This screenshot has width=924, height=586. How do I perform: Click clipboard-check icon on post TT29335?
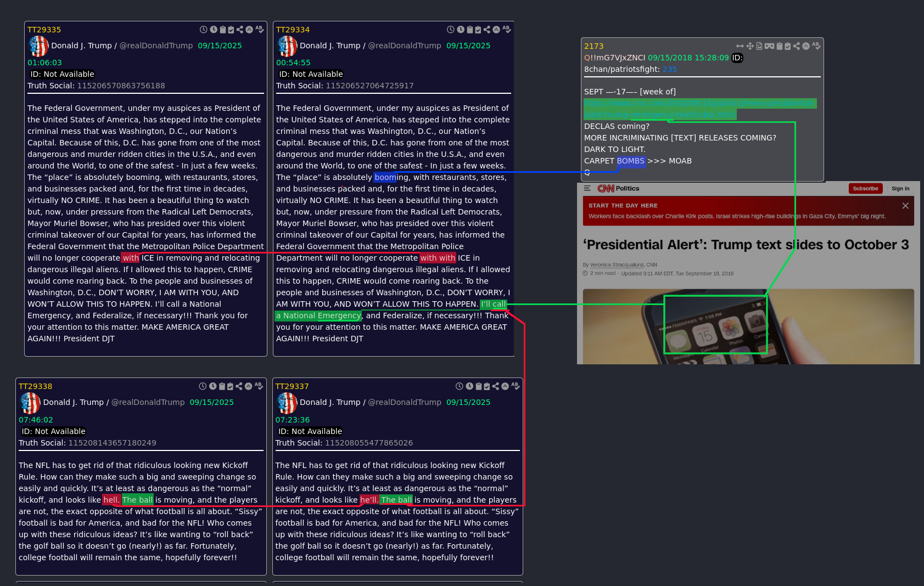tap(231, 30)
